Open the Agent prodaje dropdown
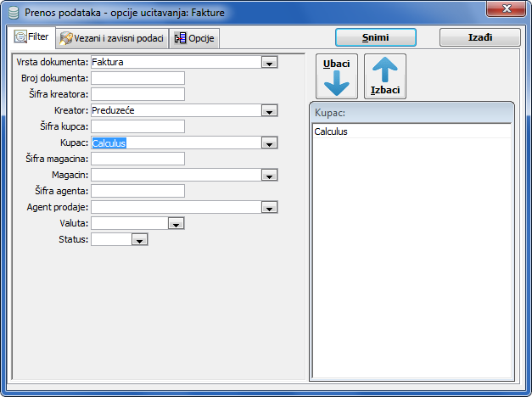The height and width of the screenshot is (397, 532). [x=269, y=207]
